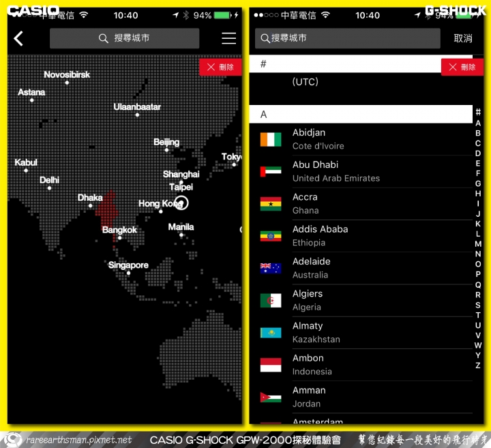Image resolution: width=491 pixels, height=448 pixels.
Task: Choose Algiers, Algeria
Action: [361, 301]
